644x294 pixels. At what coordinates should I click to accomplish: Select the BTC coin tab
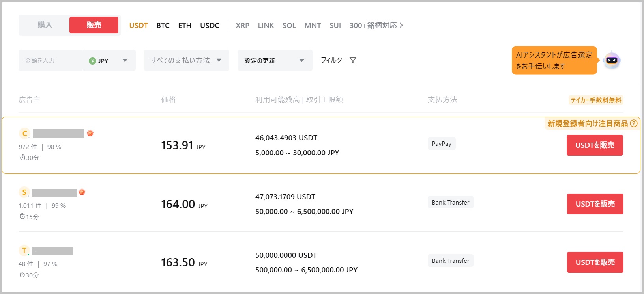(x=163, y=25)
